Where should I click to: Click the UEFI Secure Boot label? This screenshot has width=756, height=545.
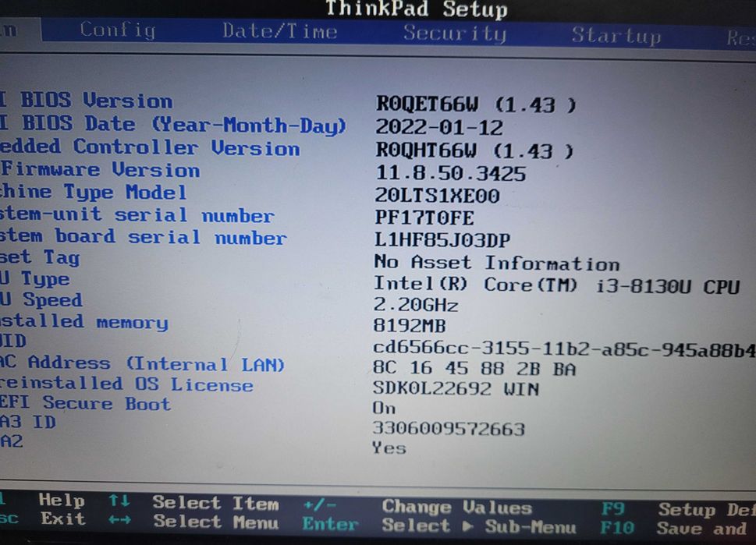[x=85, y=403]
